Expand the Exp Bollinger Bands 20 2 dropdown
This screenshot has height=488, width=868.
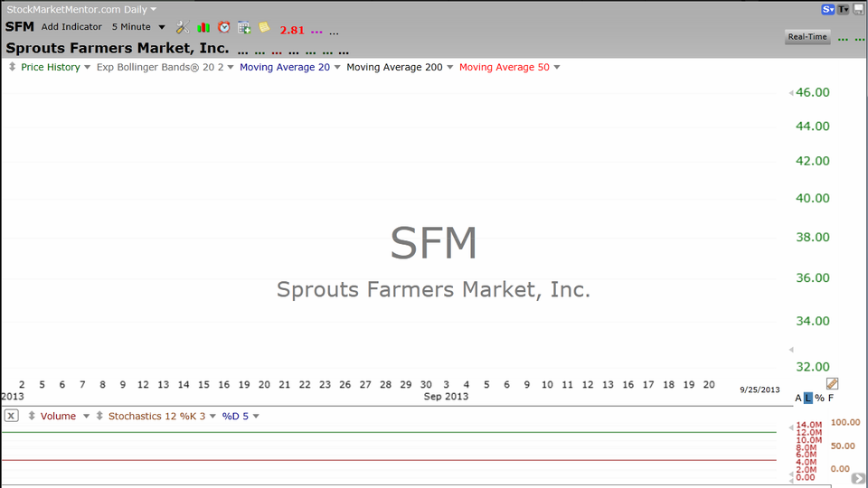[x=231, y=68]
